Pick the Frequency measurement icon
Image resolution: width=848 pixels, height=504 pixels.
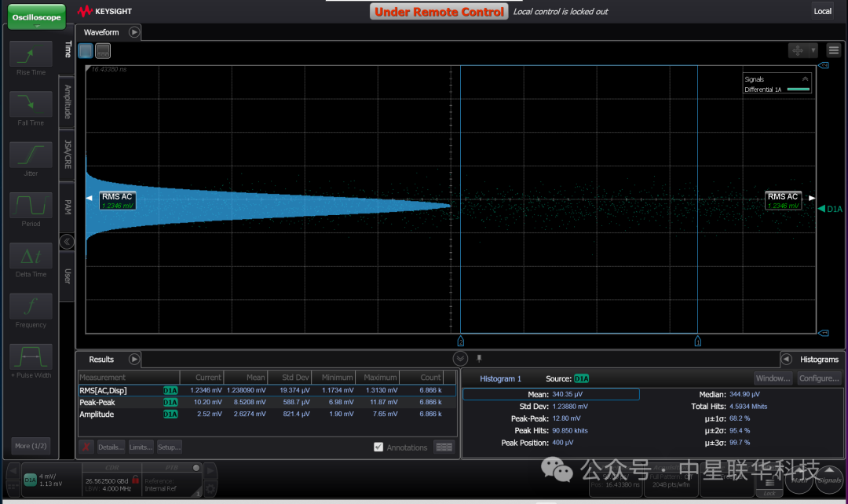31,306
